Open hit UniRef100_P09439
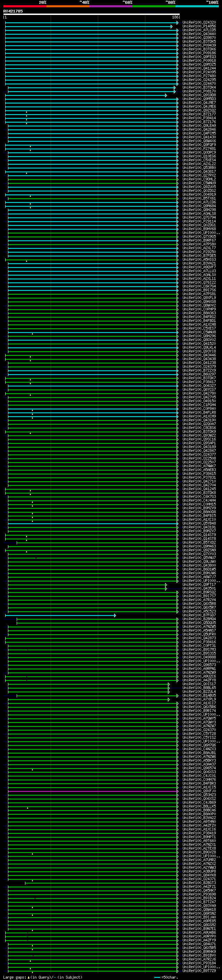 (199, 45)
